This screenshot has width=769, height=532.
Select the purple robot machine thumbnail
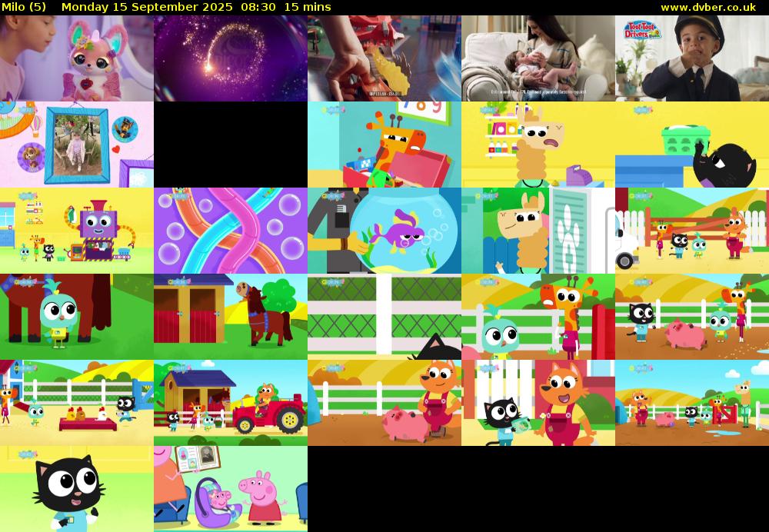point(77,231)
